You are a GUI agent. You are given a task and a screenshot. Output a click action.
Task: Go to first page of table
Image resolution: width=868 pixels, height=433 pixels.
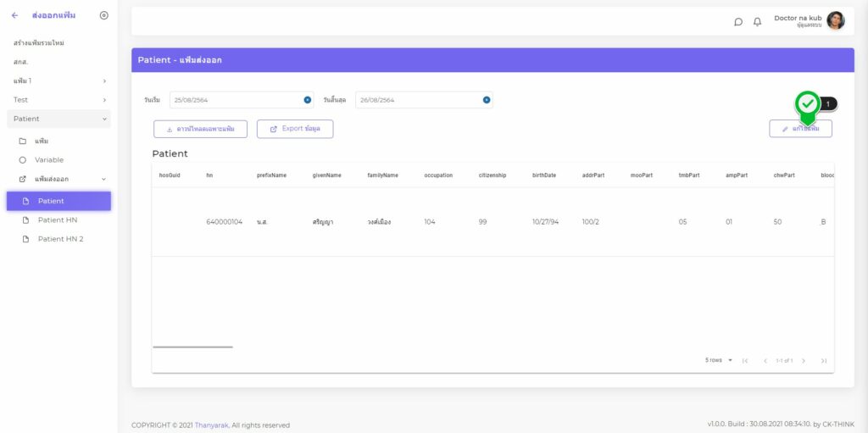(745, 361)
